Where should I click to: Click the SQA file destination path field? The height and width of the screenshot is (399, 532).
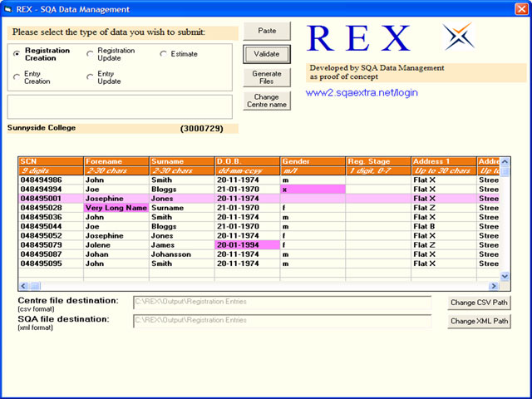(283, 321)
